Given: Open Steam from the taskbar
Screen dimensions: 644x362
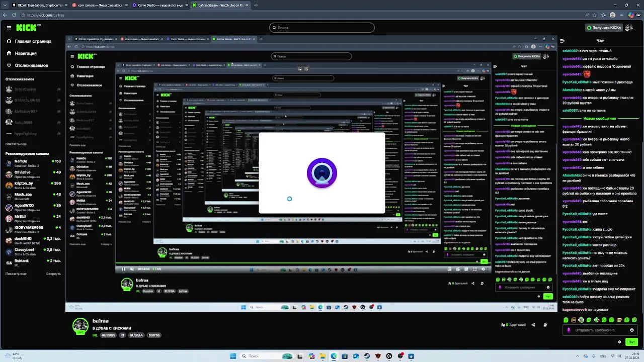Looking at the screenshot, I should click(x=367, y=356).
